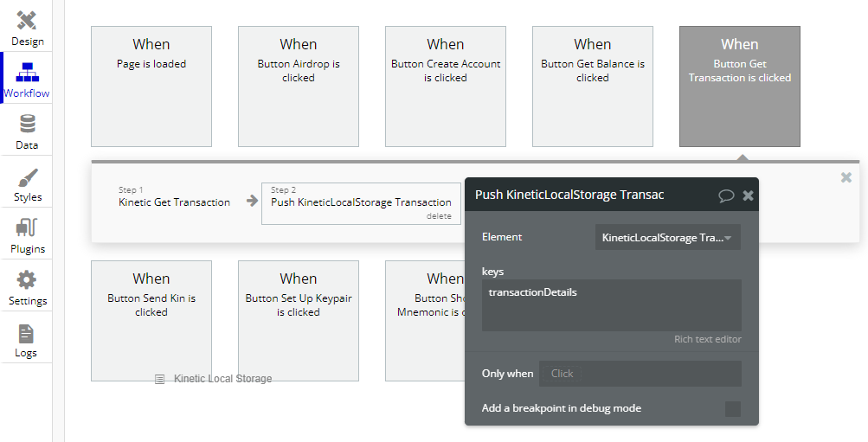Screen dimensions: 868x442
Task: Select the Button Airdrop is clicked event
Action: 299,86
